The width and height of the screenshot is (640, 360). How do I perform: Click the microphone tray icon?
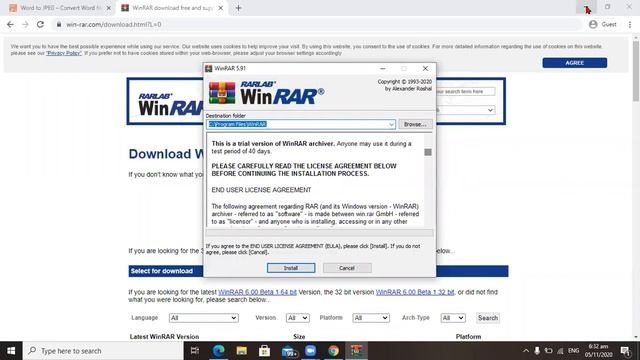tap(537, 351)
